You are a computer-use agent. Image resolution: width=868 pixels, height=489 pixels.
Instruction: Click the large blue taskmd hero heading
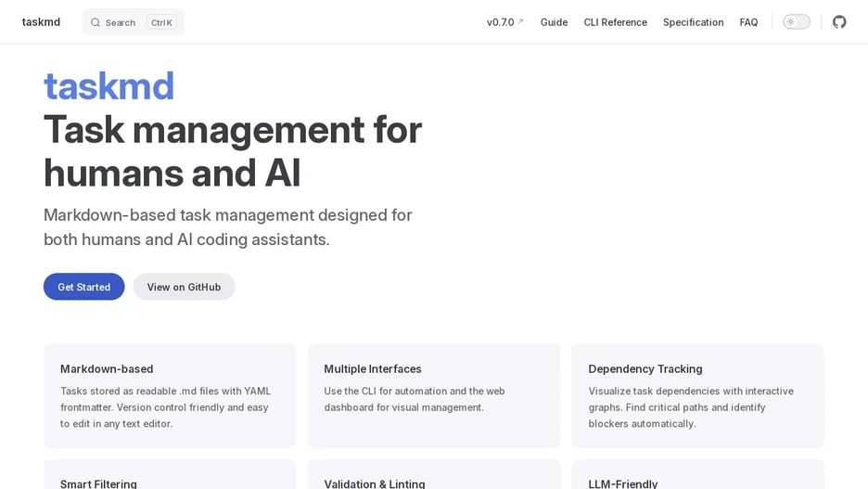(109, 86)
